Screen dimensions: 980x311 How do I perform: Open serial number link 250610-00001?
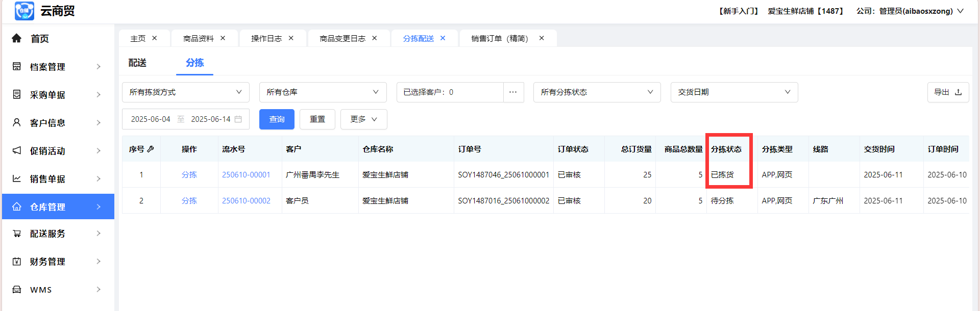coord(246,174)
